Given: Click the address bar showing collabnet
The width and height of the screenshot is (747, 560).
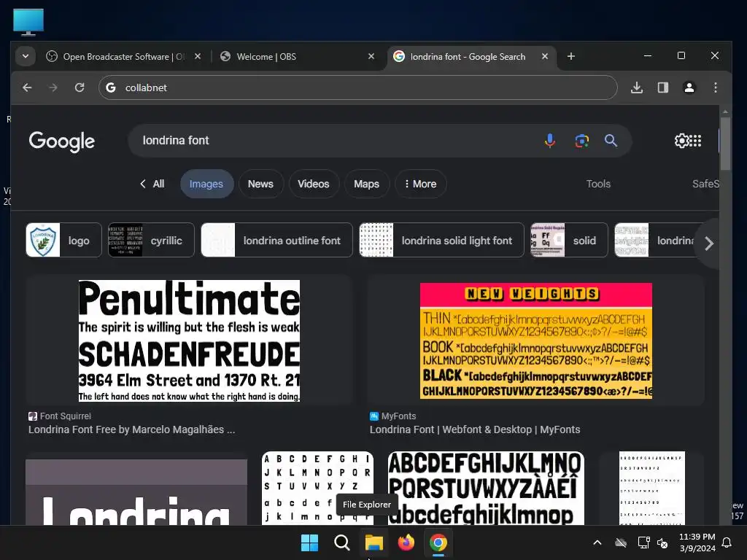Looking at the screenshot, I should pyautogui.click(x=357, y=87).
